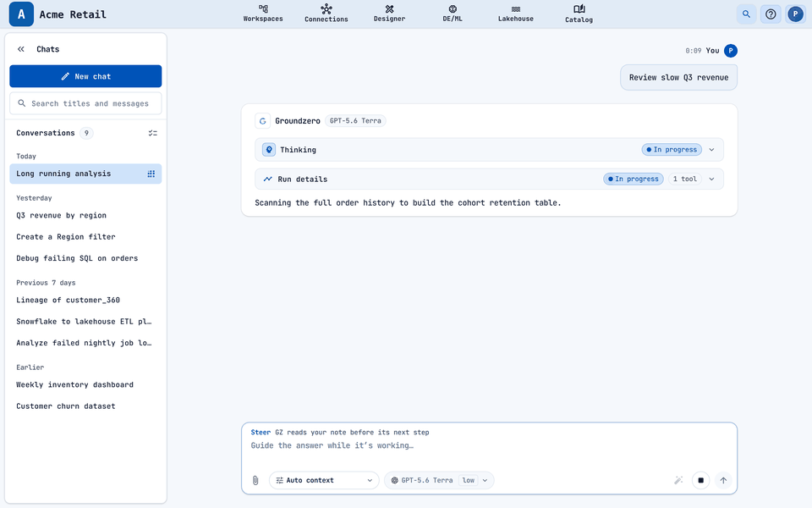Click the magic wand enhance prompt icon
The width and height of the screenshot is (812, 508).
(x=678, y=481)
